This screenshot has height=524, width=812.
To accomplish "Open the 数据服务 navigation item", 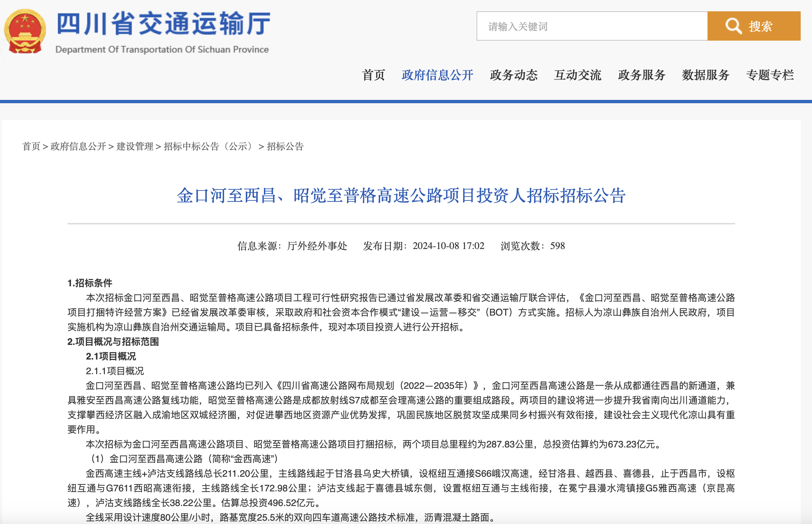I will tap(706, 75).
